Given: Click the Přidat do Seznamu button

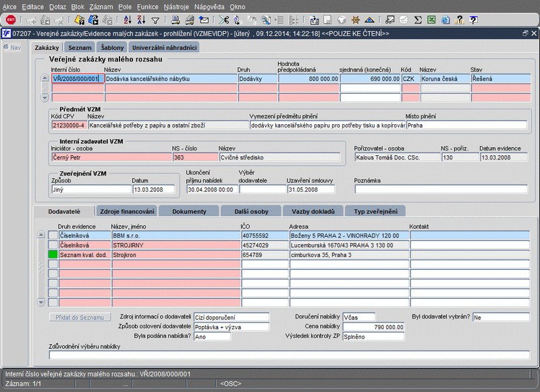Looking at the screenshot, I should tap(78, 317).
